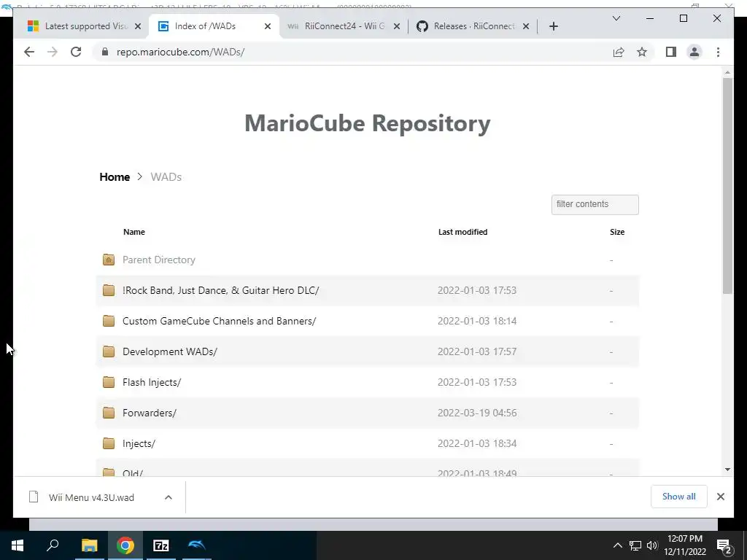This screenshot has height=560, width=747.
Task: Click the Flash Injects folder icon
Action: click(x=109, y=382)
